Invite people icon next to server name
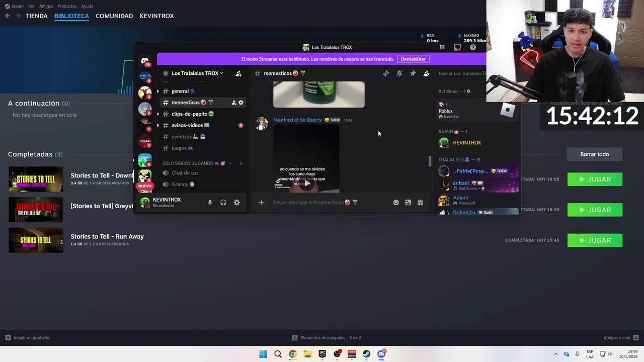The image size is (644, 362). click(238, 73)
